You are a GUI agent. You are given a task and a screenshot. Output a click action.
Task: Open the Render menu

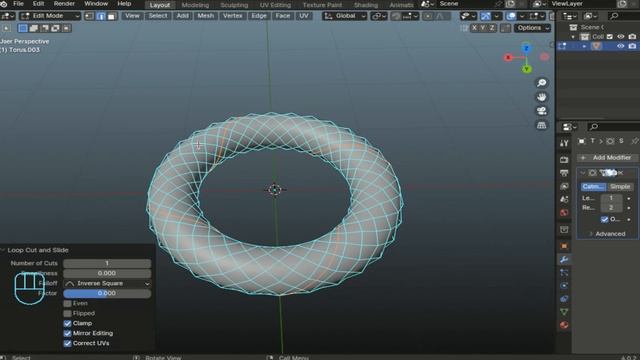(64, 4)
